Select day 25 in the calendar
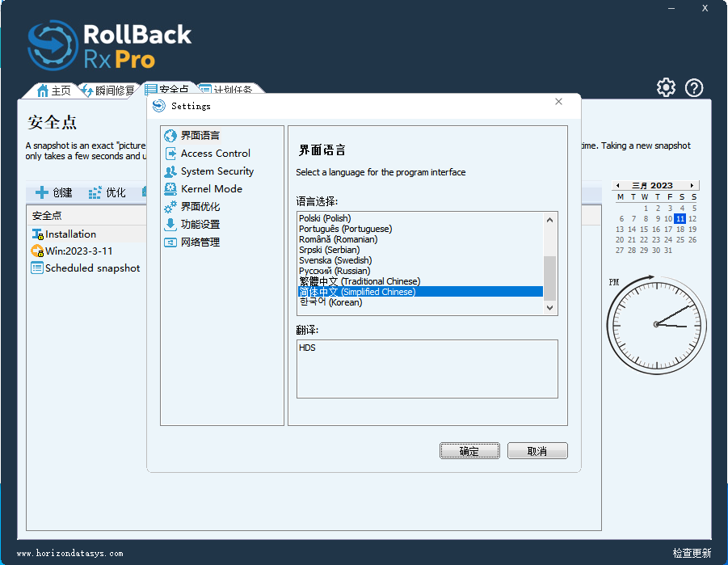 680,240
